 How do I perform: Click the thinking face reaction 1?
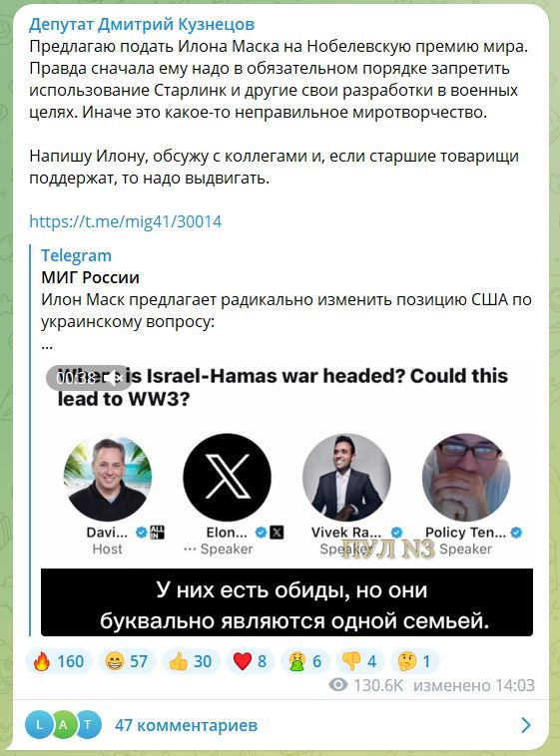pyautogui.click(x=414, y=661)
